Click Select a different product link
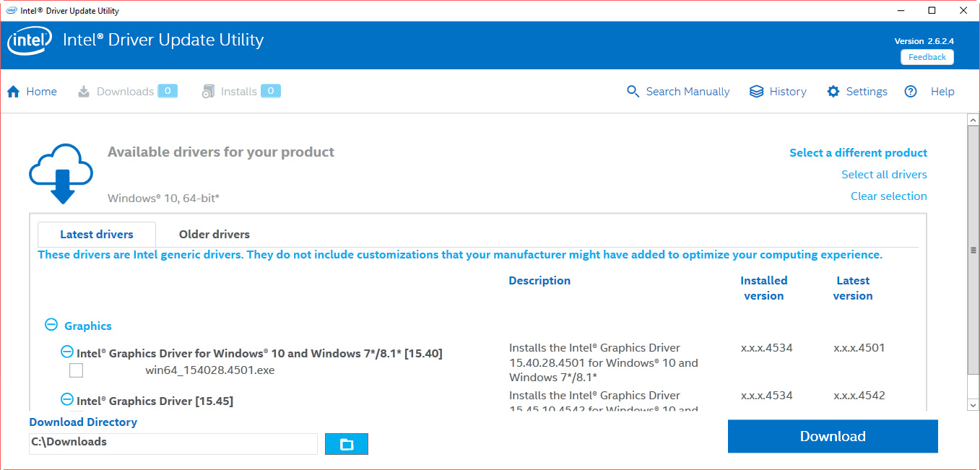Image resolution: width=980 pixels, height=470 pixels. 859,153
